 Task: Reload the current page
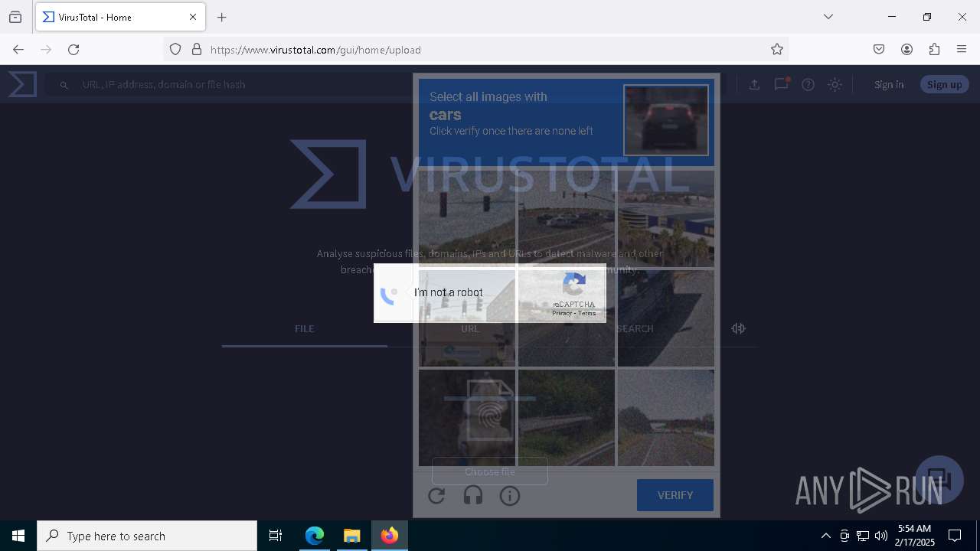(x=73, y=50)
